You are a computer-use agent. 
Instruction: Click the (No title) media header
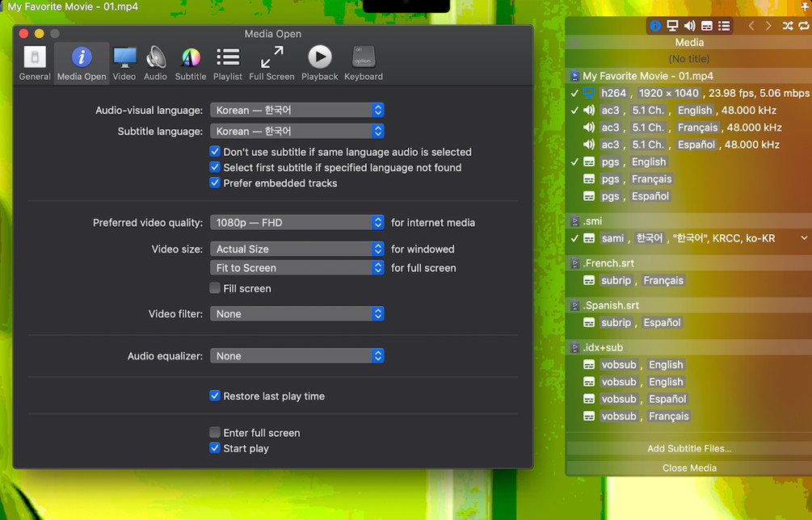(688, 58)
